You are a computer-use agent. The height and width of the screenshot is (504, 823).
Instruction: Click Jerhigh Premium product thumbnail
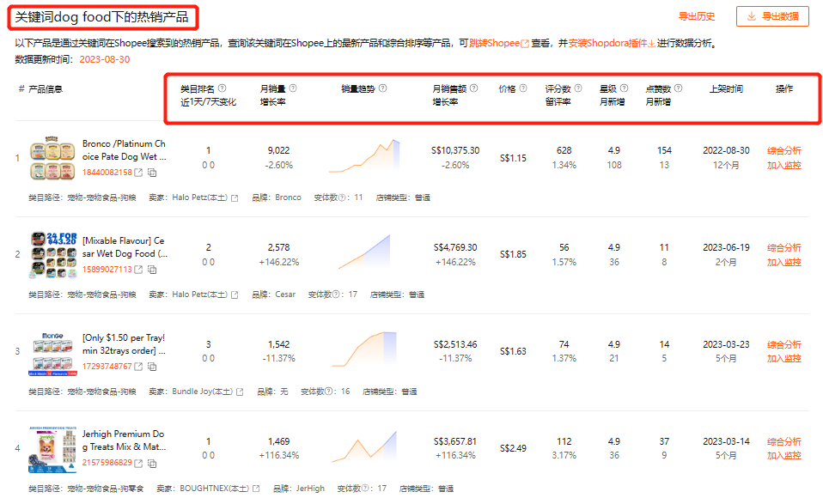pyautogui.click(x=52, y=449)
